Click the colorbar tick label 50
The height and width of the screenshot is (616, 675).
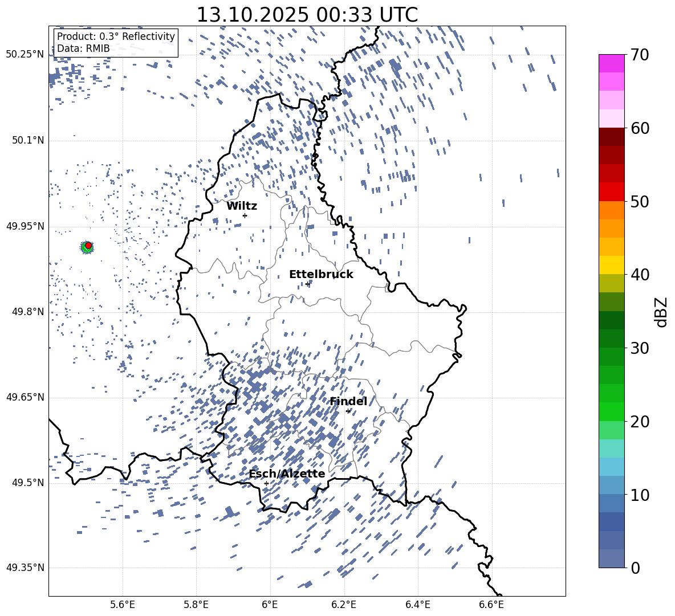(x=639, y=201)
